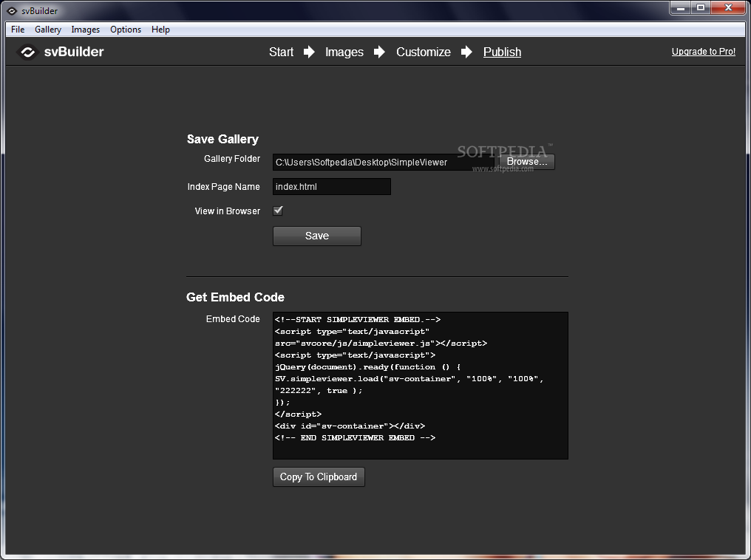Open the Gallery menu
This screenshot has height=560, width=751.
coord(48,30)
